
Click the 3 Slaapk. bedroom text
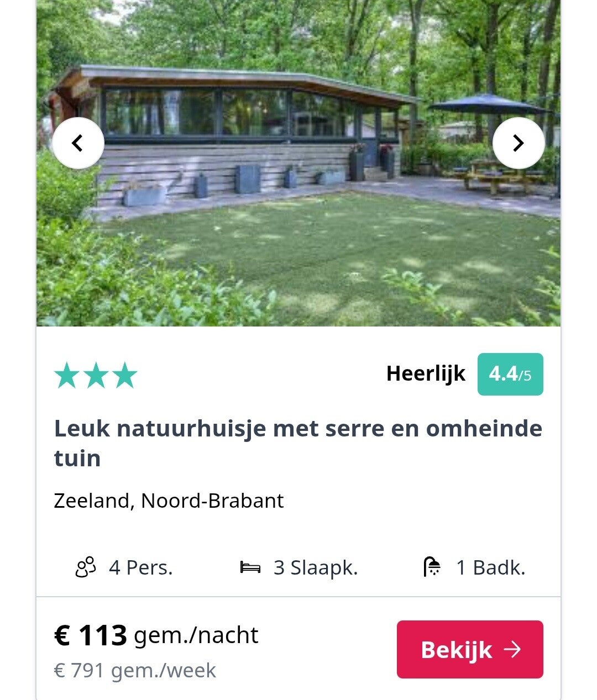pos(316,567)
